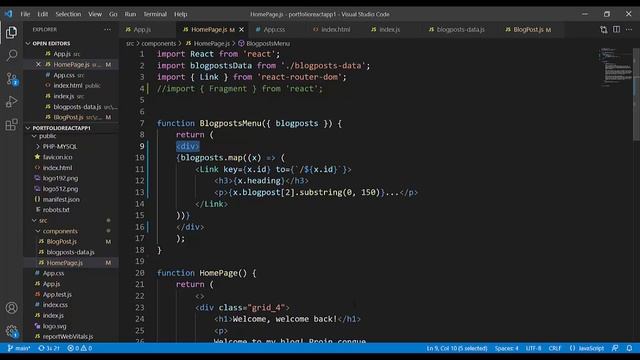Open the Source Control view
640x360 pixels.
pyautogui.click(x=11, y=78)
